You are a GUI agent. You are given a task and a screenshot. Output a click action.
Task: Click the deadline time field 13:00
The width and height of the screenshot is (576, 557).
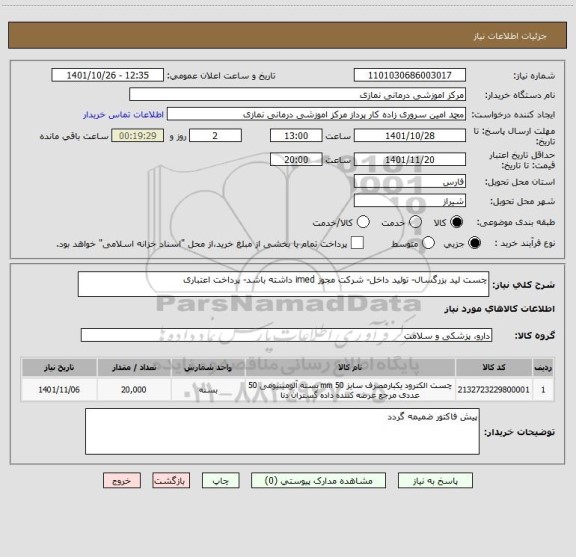point(296,136)
